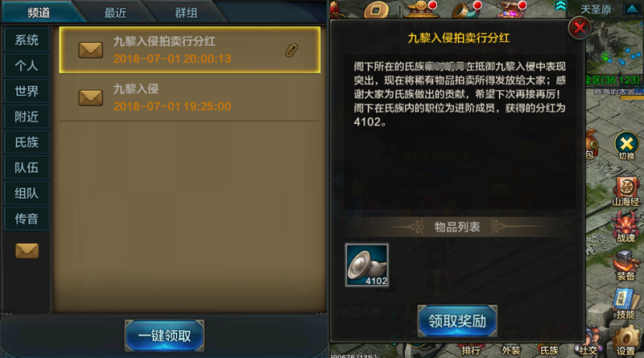Select the 世界 channel

tap(27, 91)
